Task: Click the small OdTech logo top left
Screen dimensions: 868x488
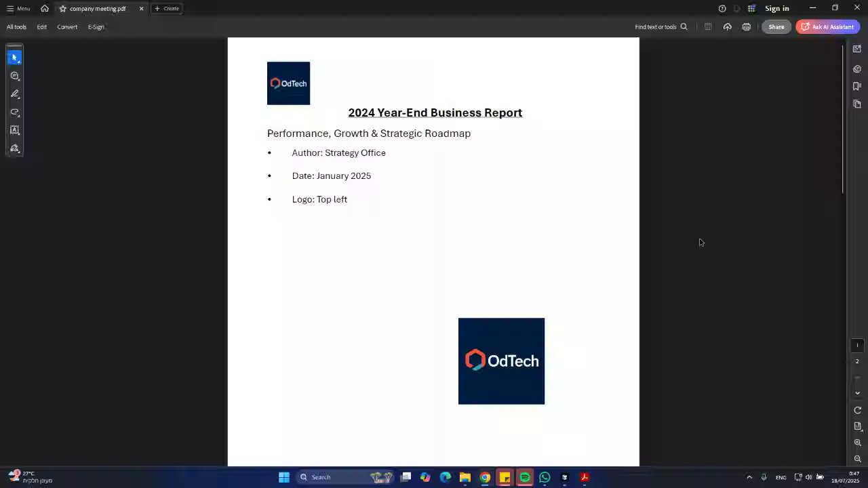Action: 288,83
